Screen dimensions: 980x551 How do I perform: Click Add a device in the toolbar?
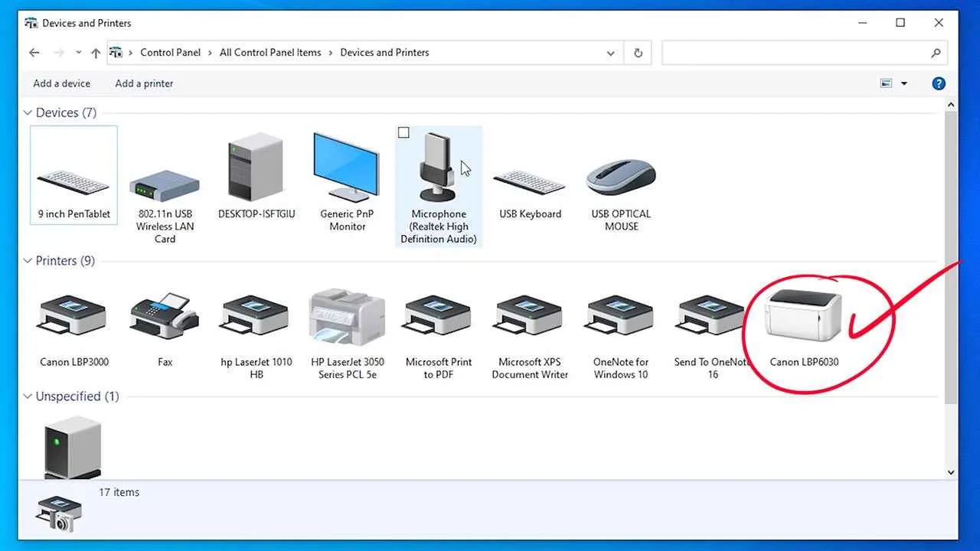[61, 83]
